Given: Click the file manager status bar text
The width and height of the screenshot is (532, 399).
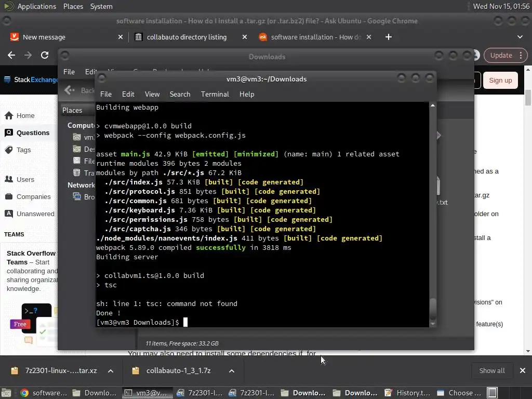Looking at the screenshot, I should (x=182, y=343).
